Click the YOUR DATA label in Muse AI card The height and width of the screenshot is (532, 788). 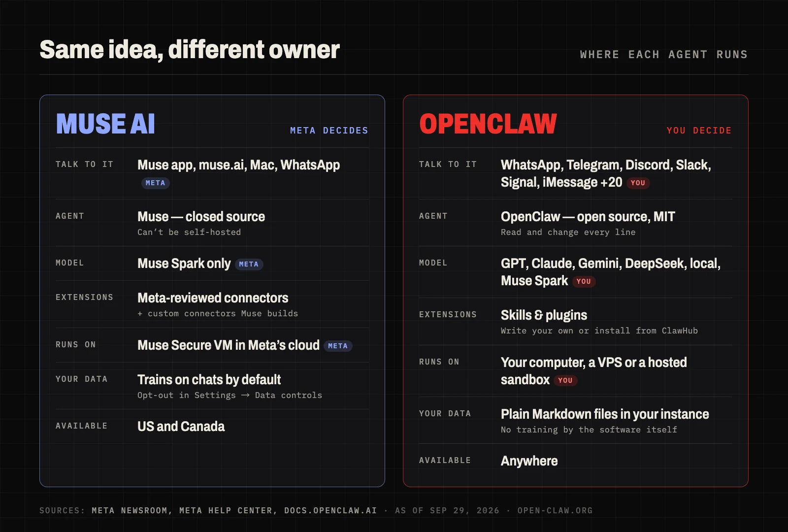(x=81, y=379)
